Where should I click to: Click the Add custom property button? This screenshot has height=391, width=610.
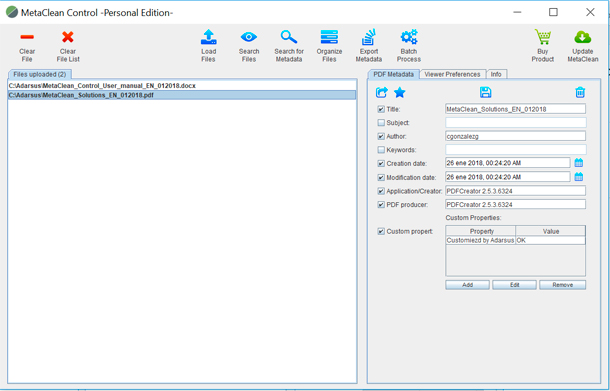coord(467,285)
